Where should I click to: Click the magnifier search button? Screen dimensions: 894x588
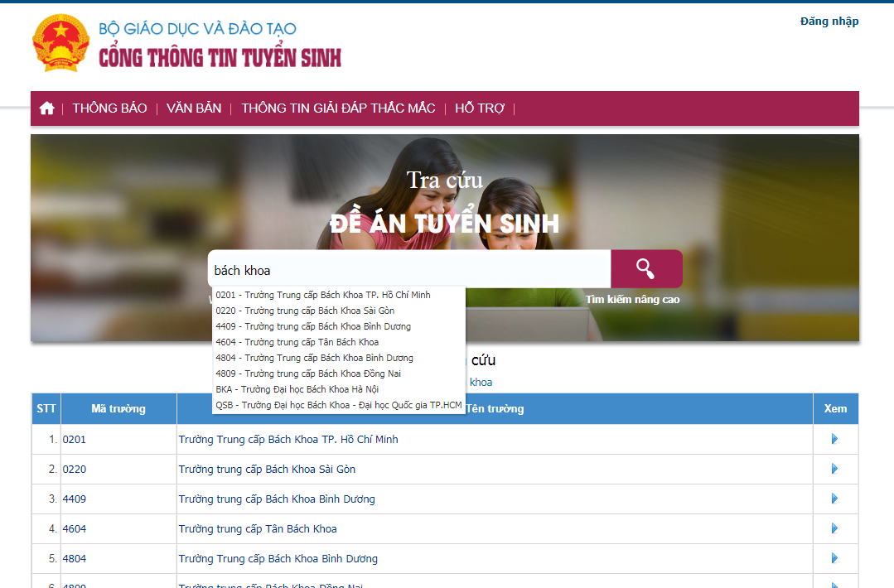coord(646,268)
